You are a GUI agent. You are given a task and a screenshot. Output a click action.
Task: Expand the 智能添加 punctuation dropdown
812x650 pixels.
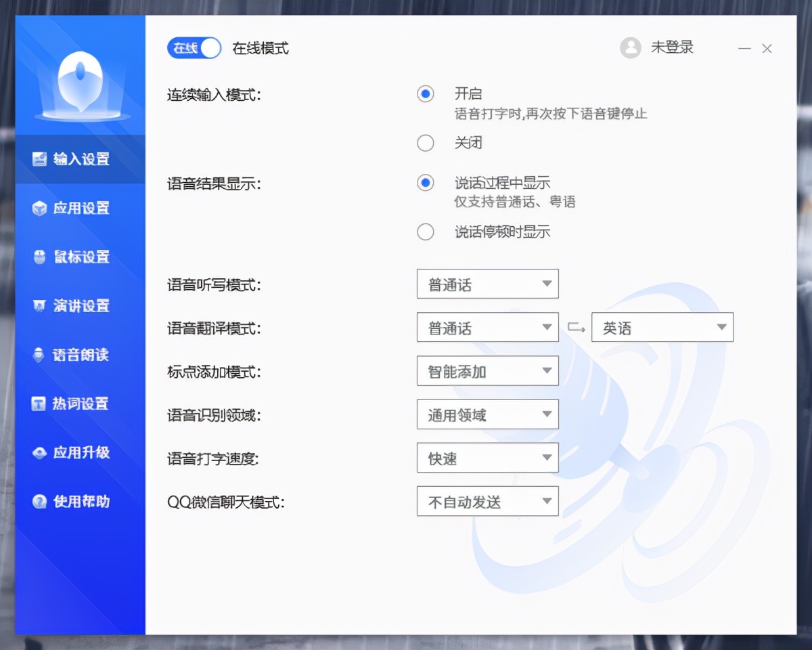click(488, 370)
